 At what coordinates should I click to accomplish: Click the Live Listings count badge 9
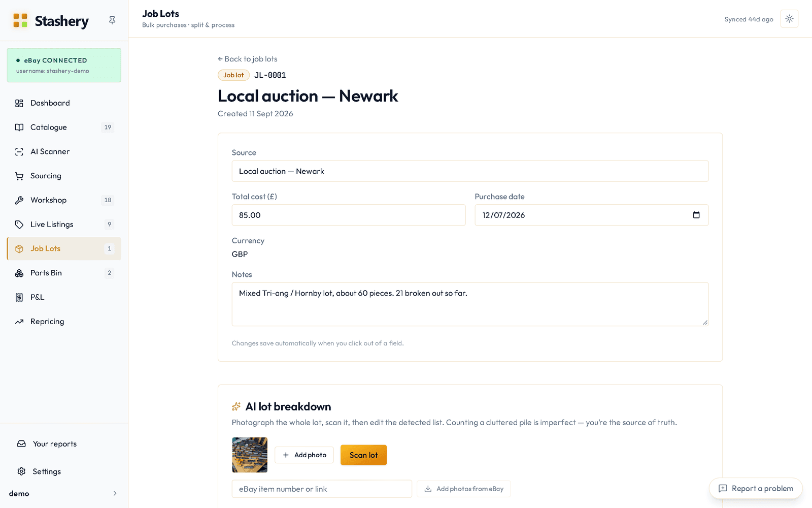point(109,225)
